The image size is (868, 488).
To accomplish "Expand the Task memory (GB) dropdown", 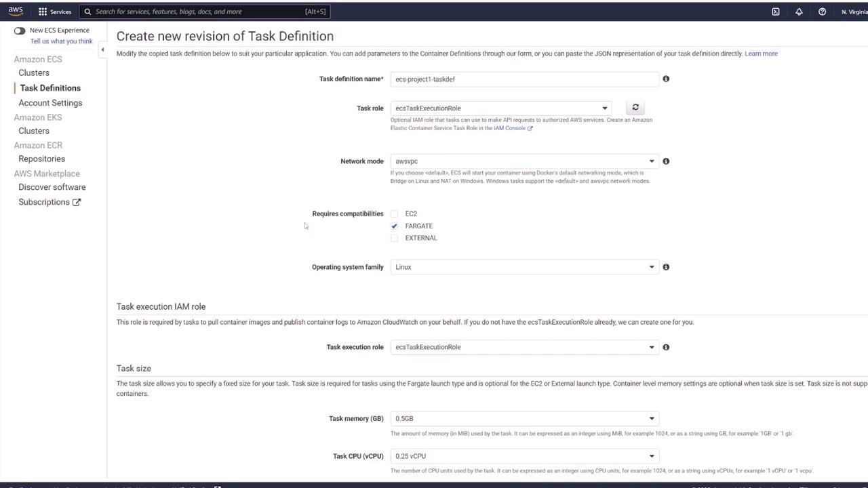I will (524, 418).
